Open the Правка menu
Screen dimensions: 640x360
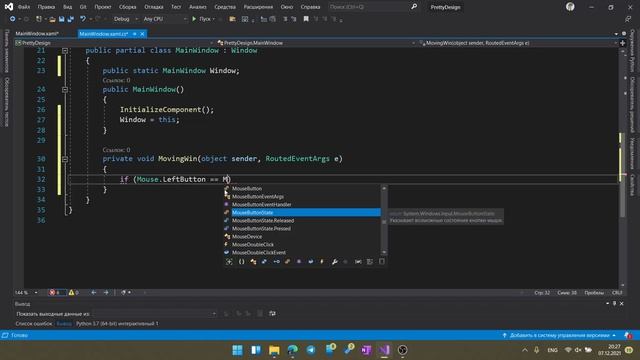point(46,7)
